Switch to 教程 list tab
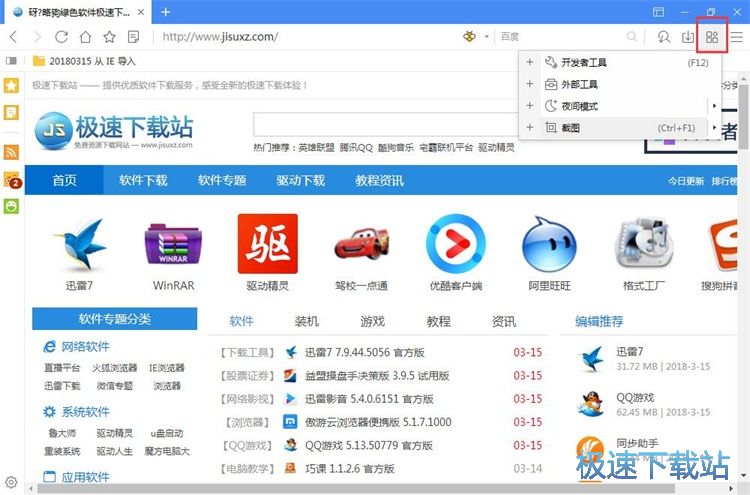Viewport: 750px width, 495px height. [x=439, y=321]
